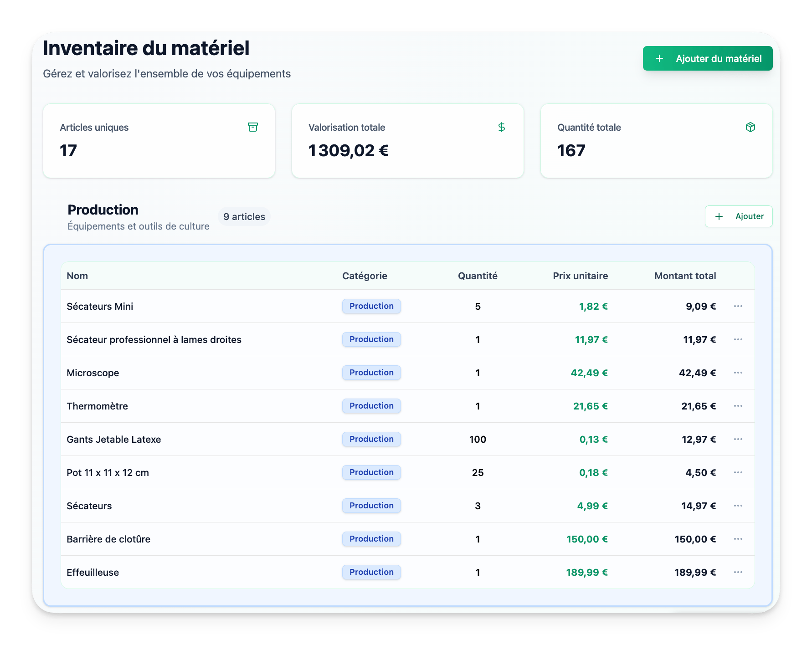Open actions for Barrière de clotûre row
The width and height of the screenshot is (812, 645).
point(738,539)
